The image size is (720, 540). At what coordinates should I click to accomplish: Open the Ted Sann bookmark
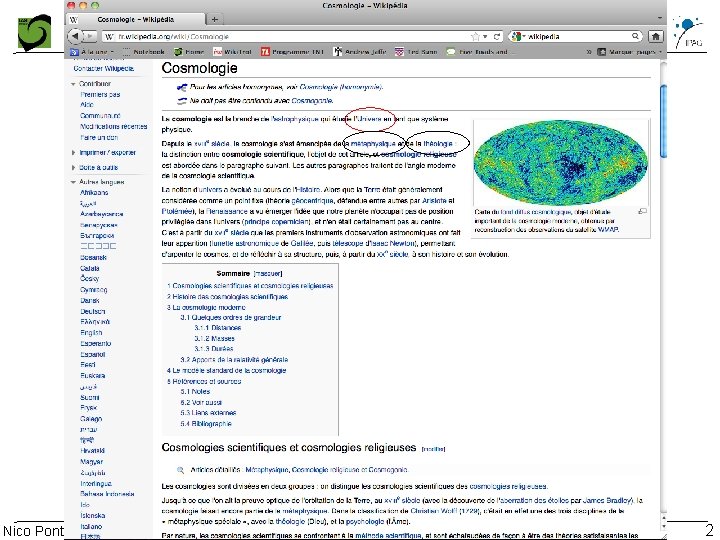(416, 52)
